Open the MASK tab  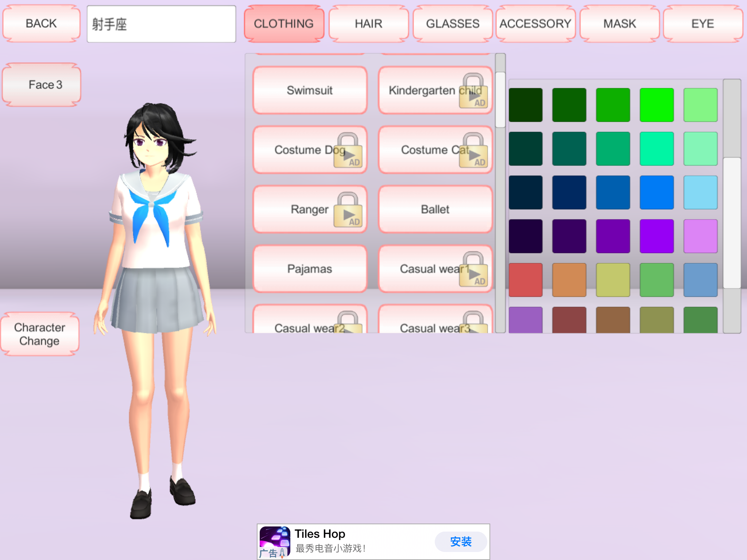pos(619,24)
